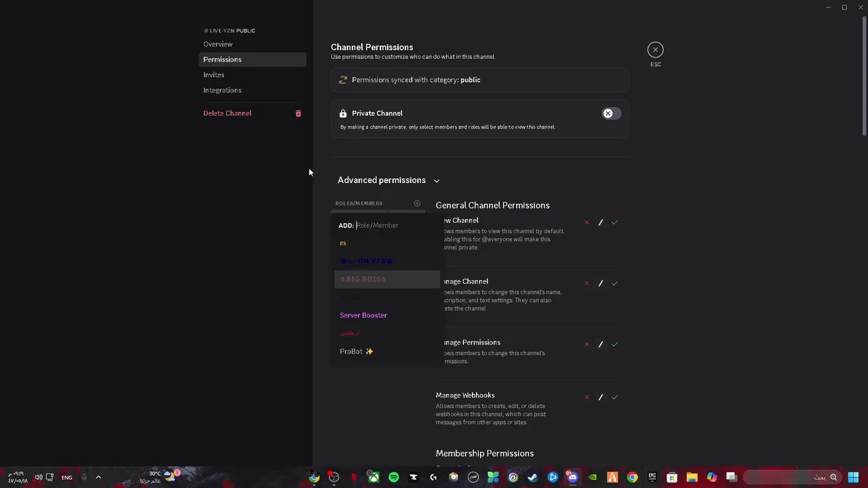This screenshot has width=868, height=488.
Task: Open Task View from taskbar
Action: tap(732, 477)
